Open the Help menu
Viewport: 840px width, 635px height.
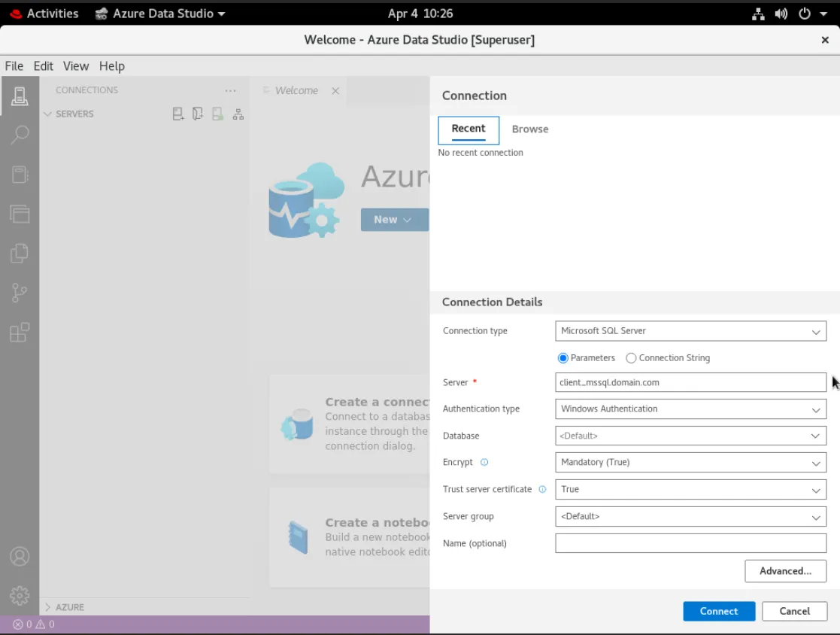click(112, 66)
